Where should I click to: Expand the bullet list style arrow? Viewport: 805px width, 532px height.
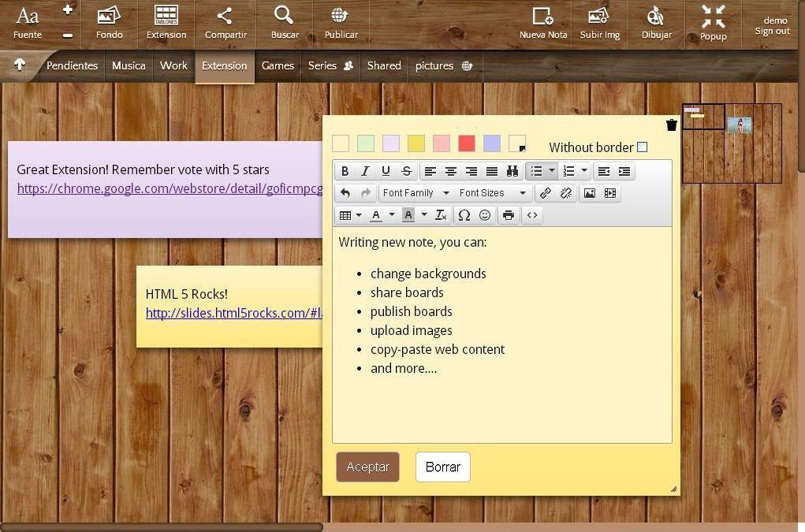click(551, 170)
